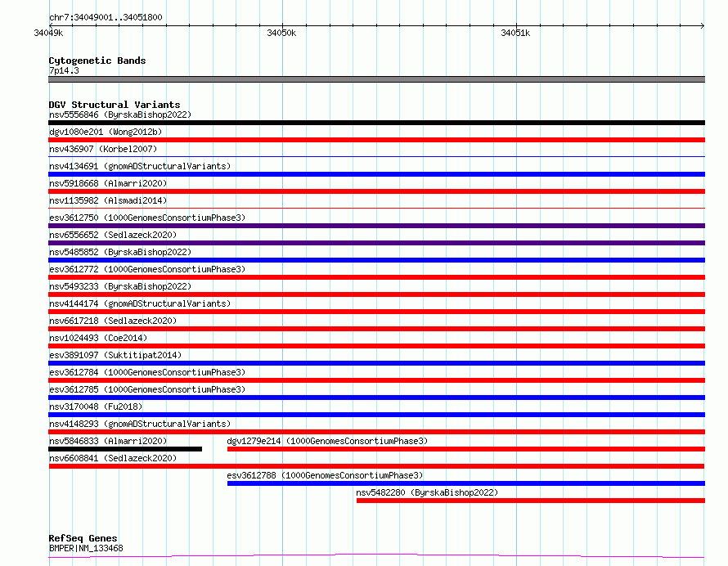Click the thin blue line under nsv436907

tap(376, 157)
